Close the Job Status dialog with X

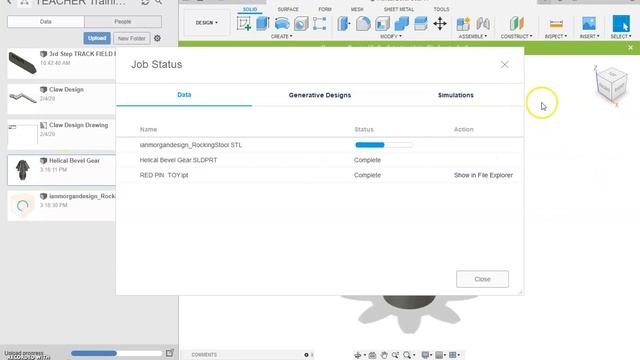(504, 64)
